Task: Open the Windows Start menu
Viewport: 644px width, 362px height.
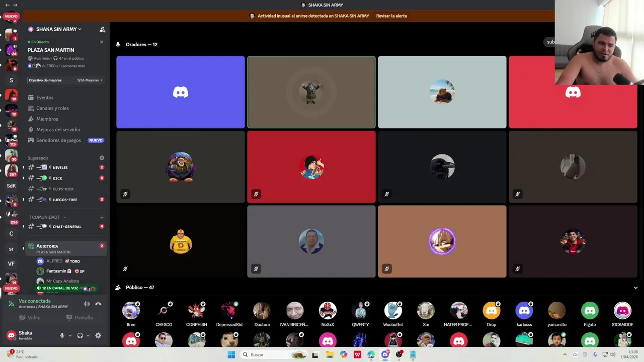Action: coord(231,354)
